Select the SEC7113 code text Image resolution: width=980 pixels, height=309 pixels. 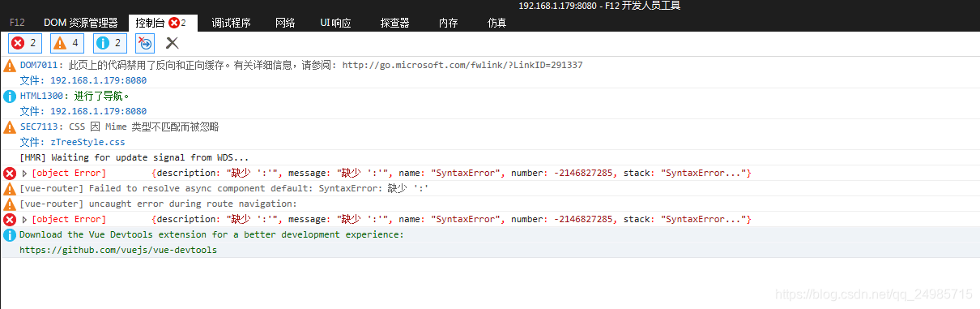[x=41, y=127]
